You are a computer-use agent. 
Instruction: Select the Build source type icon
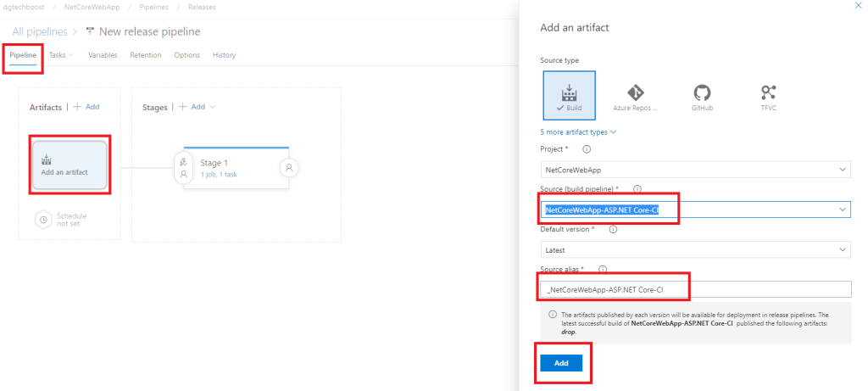click(569, 97)
